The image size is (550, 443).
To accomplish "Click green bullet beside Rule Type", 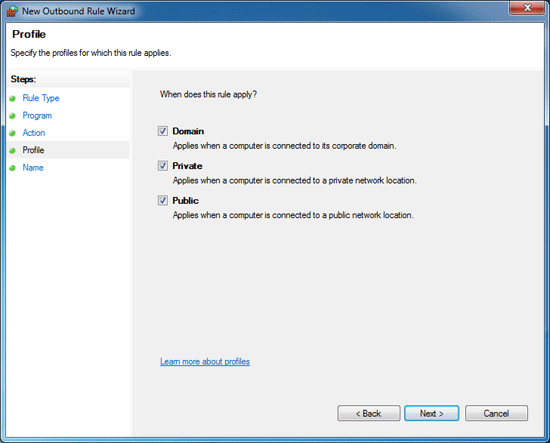I will pos(13,99).
